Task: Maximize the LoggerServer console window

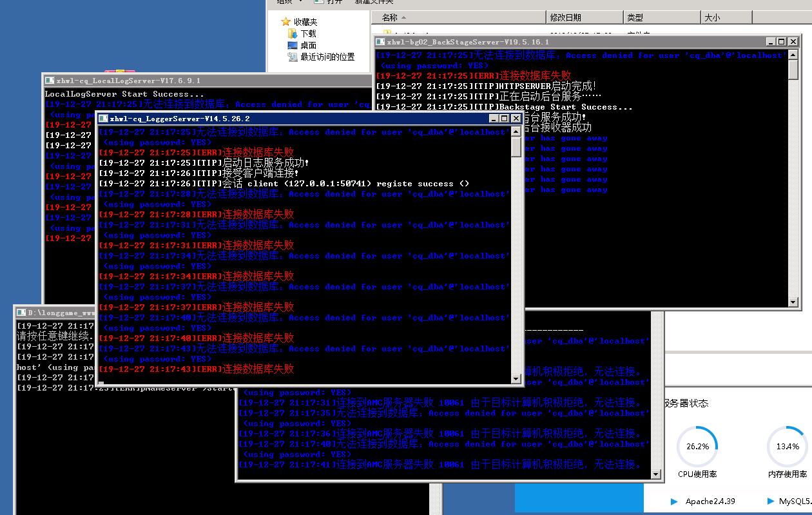Action: [505, 119]
